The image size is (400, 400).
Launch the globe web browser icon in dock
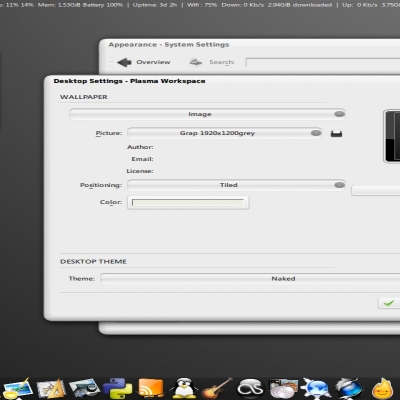[x=316, y=389]
